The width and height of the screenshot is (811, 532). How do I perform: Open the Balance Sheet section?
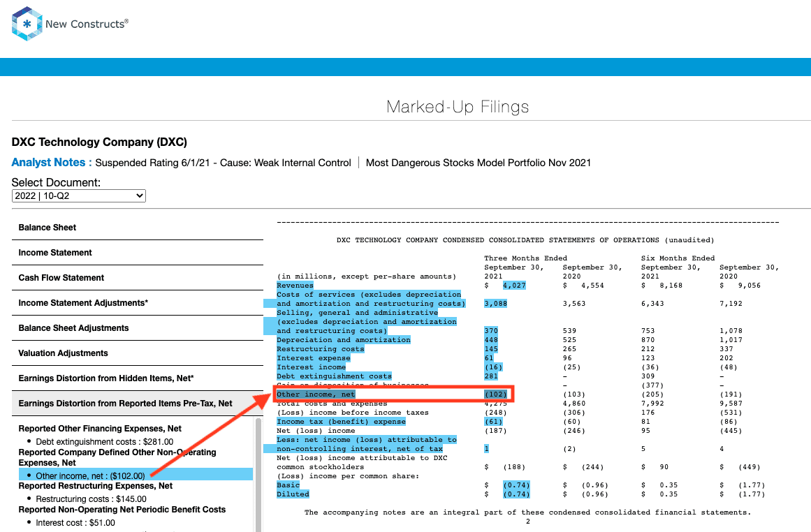pos(138,228)
